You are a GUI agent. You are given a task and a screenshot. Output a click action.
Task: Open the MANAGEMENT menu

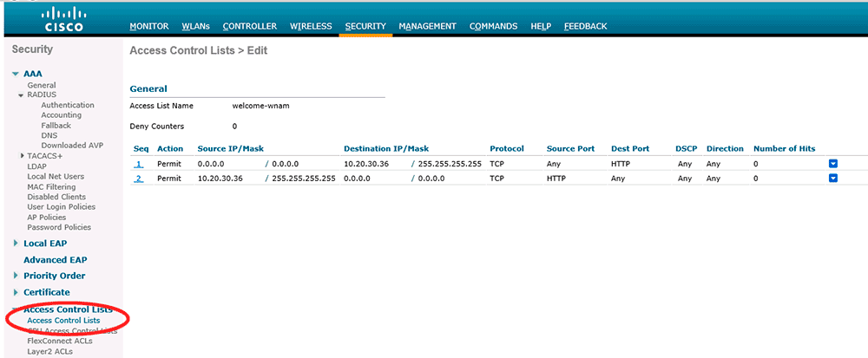[x=427, y=27]
